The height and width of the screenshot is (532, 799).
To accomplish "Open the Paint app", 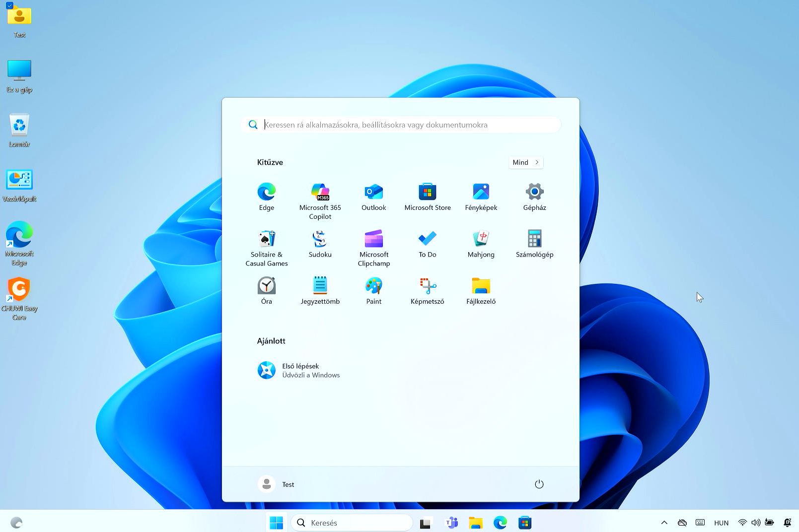I will (373, 286).
